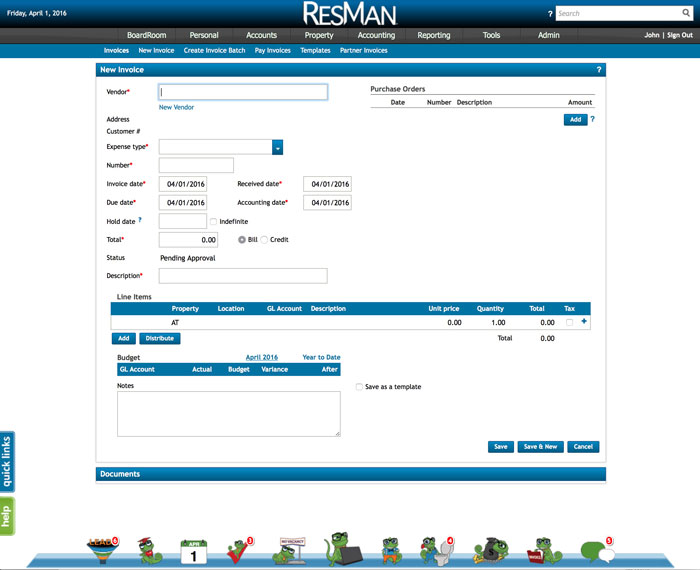Screen dimensions: 700x570
Task: Click the blue plus on line item
Action: click(584, 321)
